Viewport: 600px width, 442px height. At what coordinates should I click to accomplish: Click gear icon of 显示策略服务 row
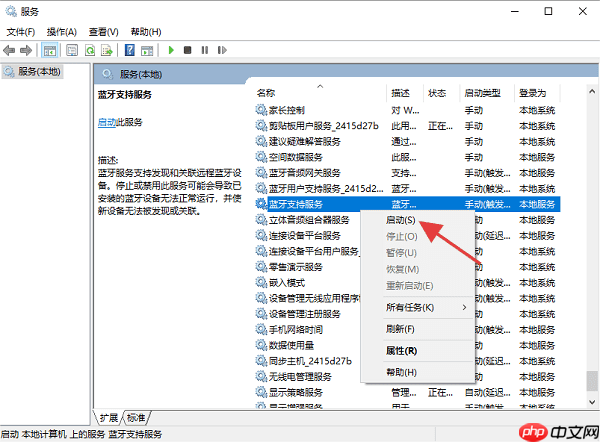(x=261, y=392)
